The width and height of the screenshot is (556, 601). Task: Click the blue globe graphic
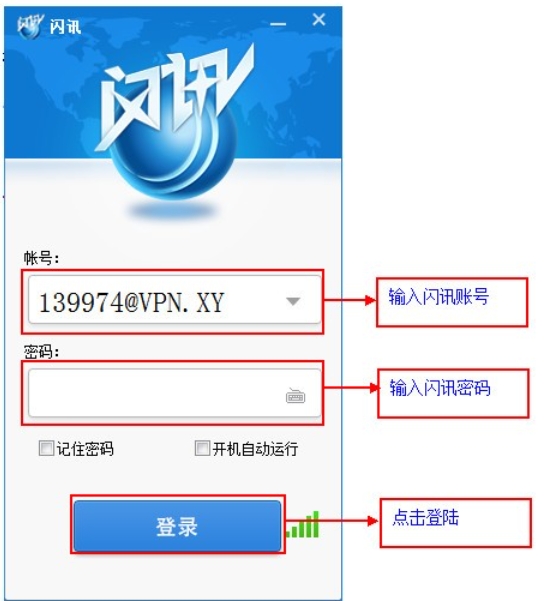click(x=174, y=153)
